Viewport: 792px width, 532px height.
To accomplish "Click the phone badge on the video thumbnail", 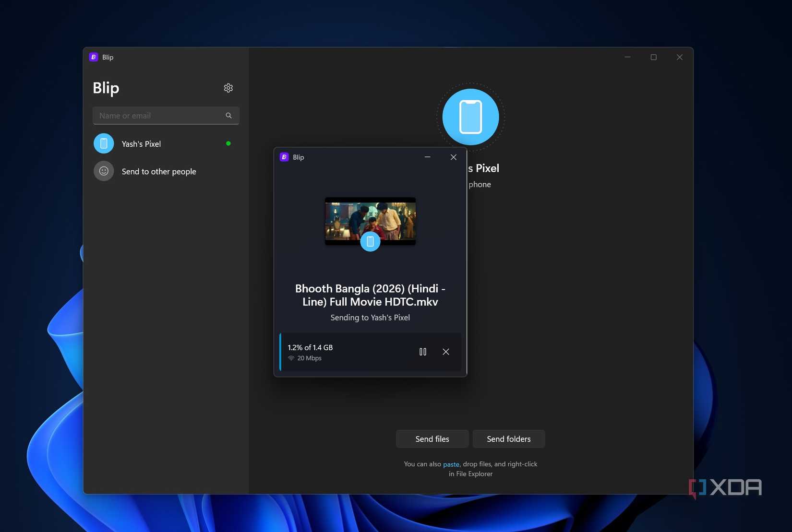I will [370, 241].
